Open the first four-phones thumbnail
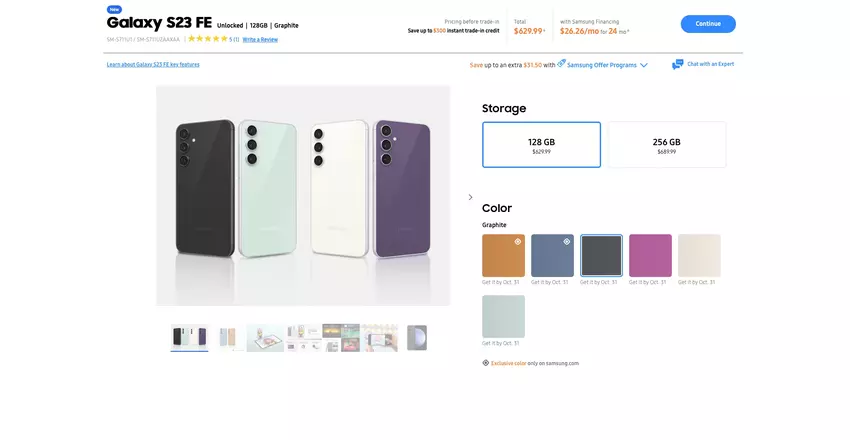 [189, 337]
